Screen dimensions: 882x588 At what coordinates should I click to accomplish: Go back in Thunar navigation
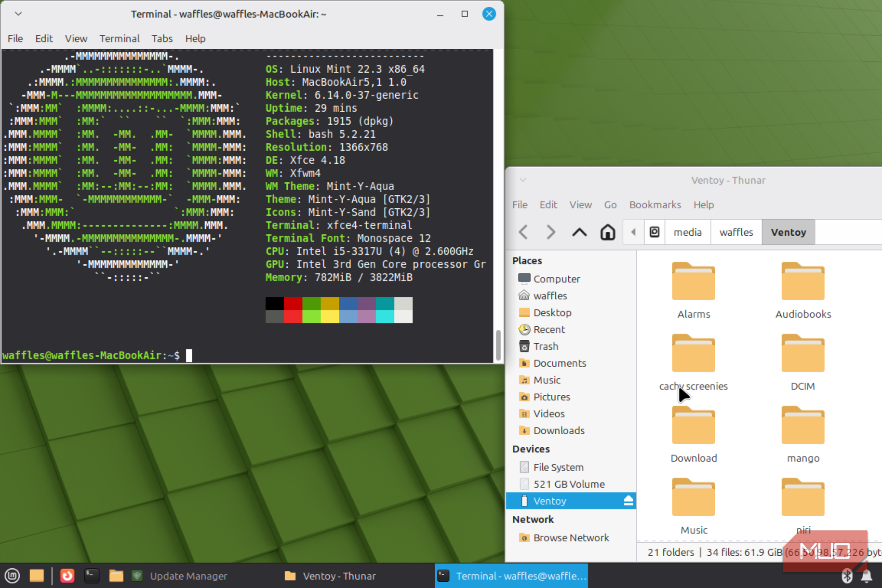pyautogui.click(x=523, y=232)
